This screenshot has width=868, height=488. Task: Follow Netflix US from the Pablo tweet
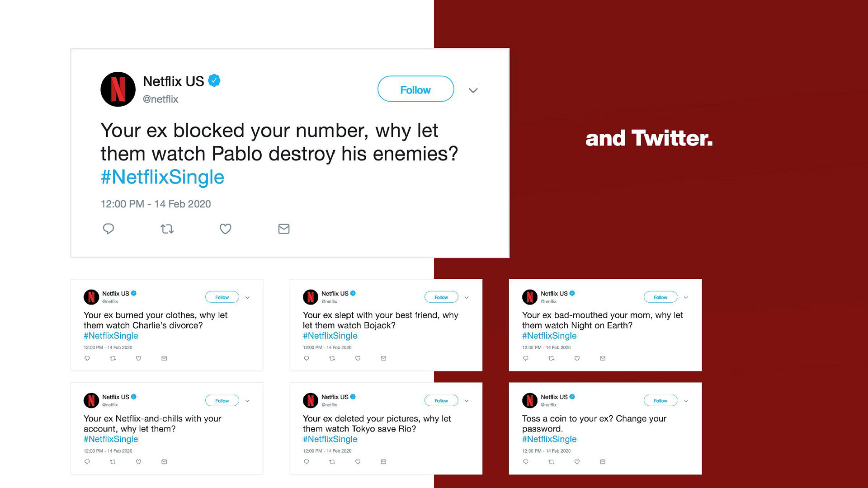click(x=415, y=89)
